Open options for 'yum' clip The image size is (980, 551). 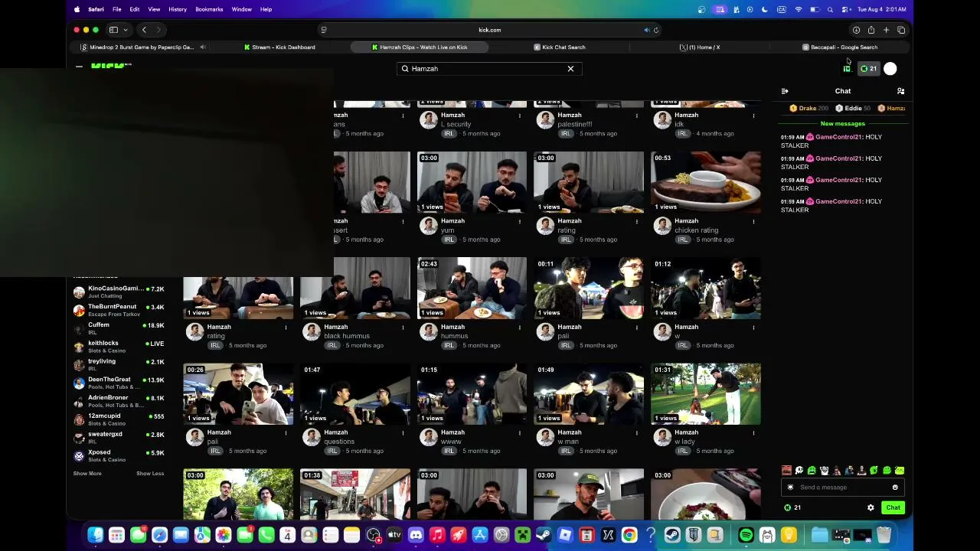click(520, 221)
